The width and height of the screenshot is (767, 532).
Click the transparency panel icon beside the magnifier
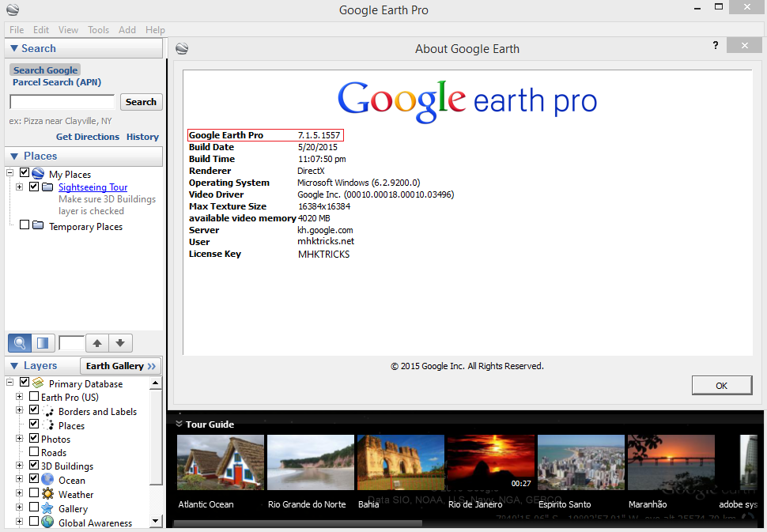coord(43,343)
